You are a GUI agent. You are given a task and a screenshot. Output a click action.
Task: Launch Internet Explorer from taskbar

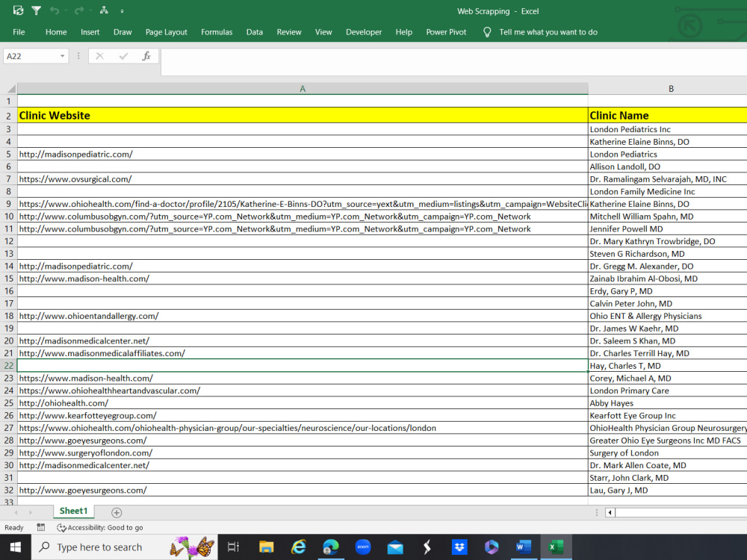(299, 547)
